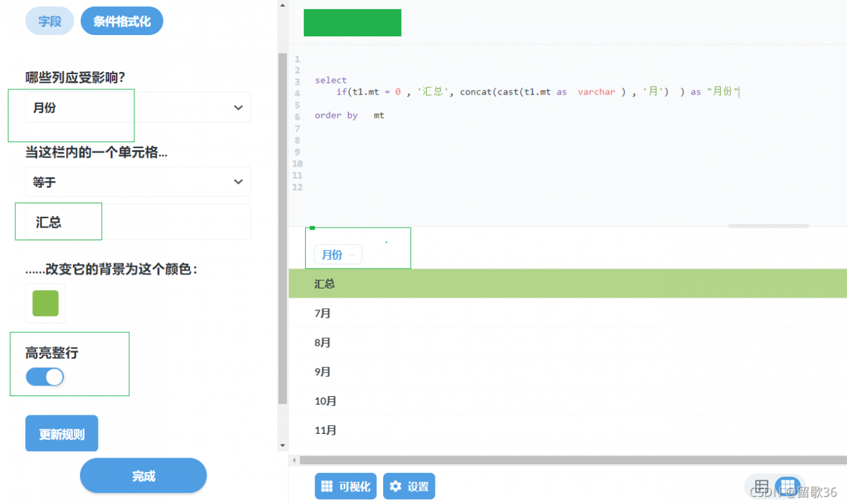Select the blue grid visualization icon
This screenshot has height=504, width=847.
(x=787, y=486)
